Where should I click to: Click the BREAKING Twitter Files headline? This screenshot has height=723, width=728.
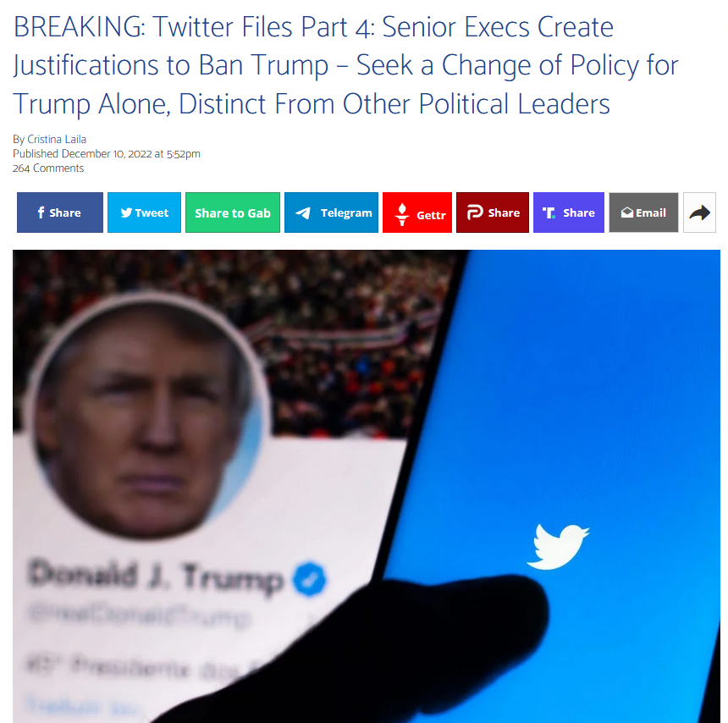[x=345, y=65]
